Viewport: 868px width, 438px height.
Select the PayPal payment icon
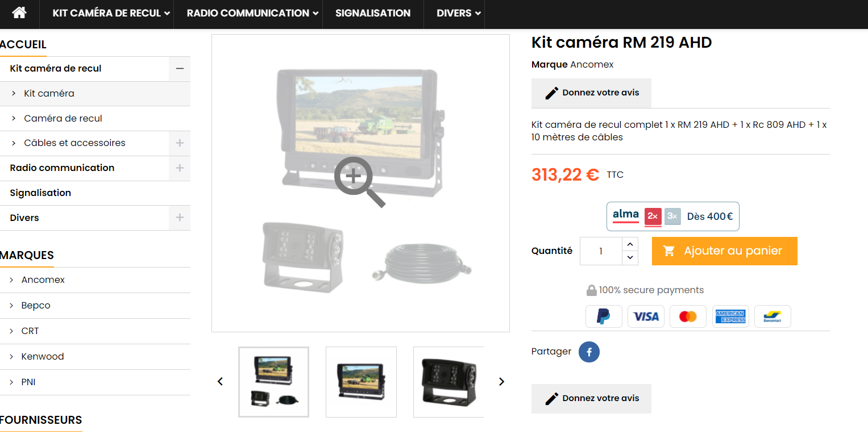[604, 316]
